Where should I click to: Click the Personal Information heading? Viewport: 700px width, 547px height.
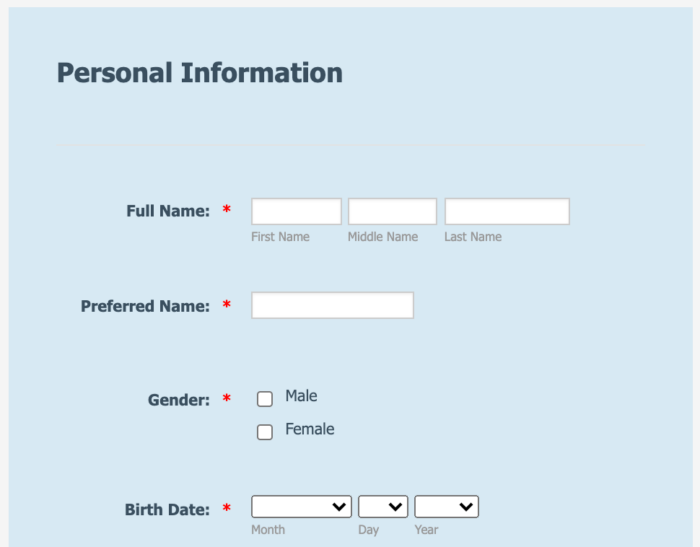[200, 73]
